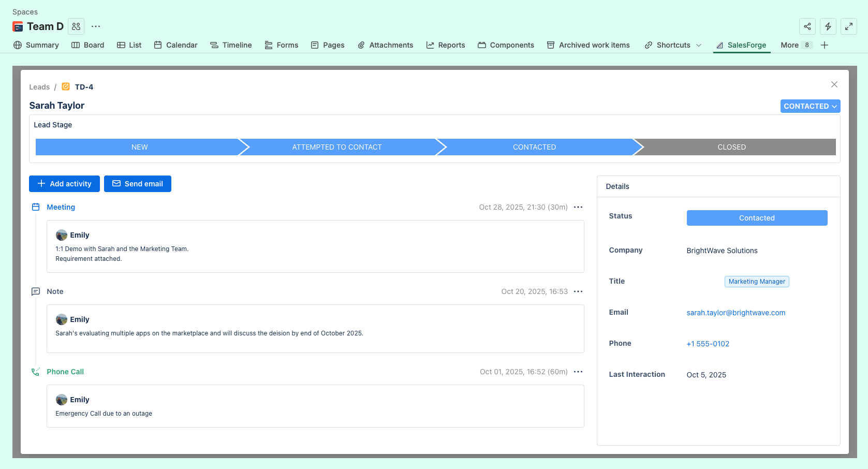Viewport: 868px width, 469px height.
Task: Open the share icon in top right
Action: pyautogui.click(x=807, y=26)
